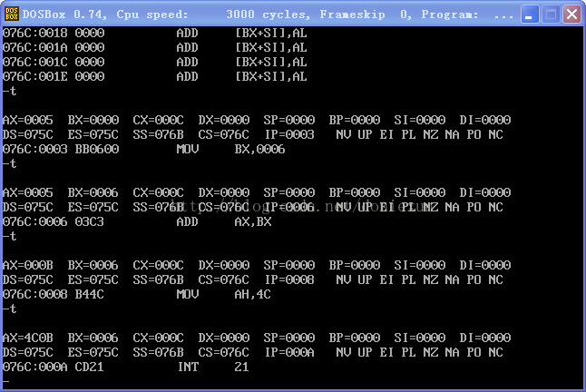Click the DOSBox icon in title bar

point(11,15)
